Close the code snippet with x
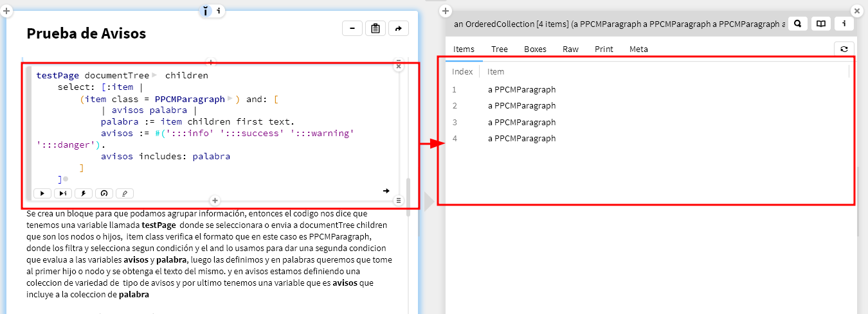The image size is (868, 314). 399,66
